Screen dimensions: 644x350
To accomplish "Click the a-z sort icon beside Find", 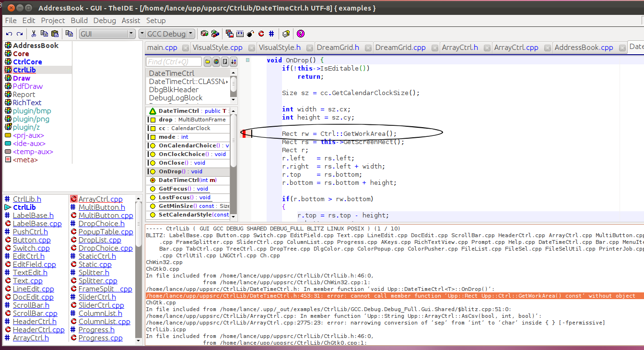I will pyautogui.click(x=233, y=61).
